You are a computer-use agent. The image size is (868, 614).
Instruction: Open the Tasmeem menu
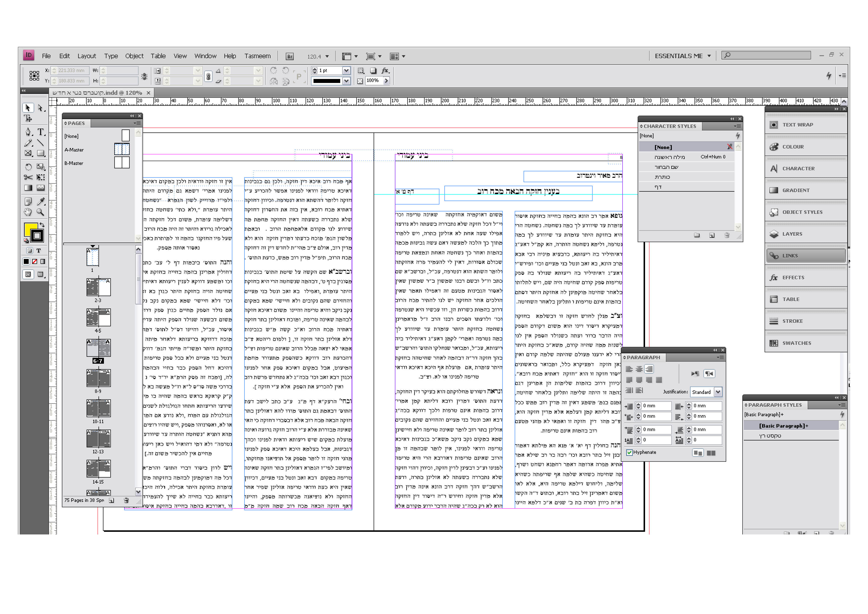click(x=257, y=56)
